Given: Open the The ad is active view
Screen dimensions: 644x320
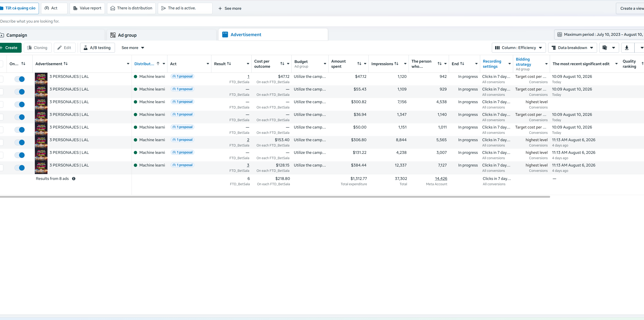Looking at the screenshot, I should (x=185, y=8).
